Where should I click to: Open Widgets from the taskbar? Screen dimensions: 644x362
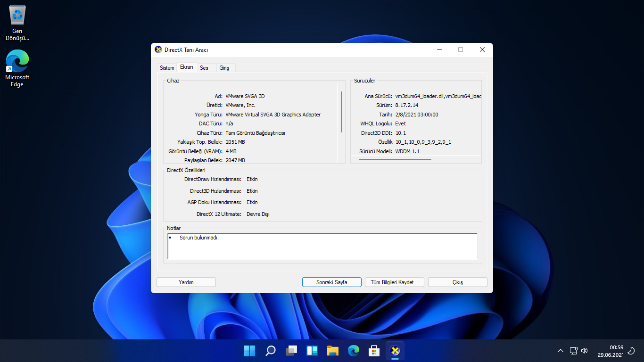pos(312,351)
